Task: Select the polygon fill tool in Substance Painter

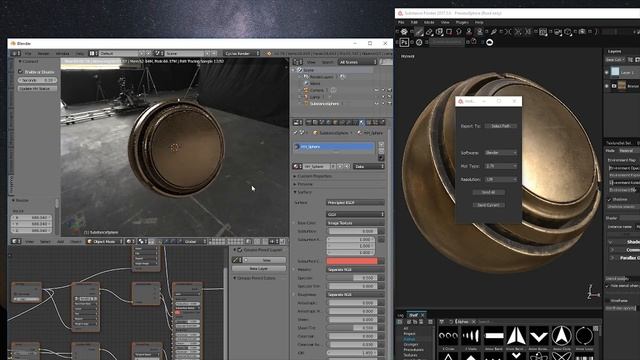Action: coord(449,32)
